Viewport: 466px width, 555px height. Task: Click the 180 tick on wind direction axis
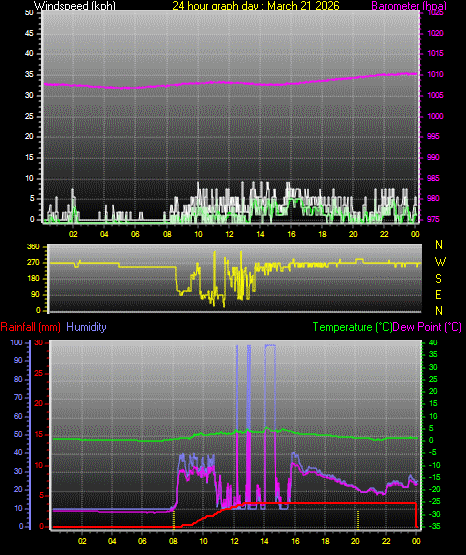33,279
